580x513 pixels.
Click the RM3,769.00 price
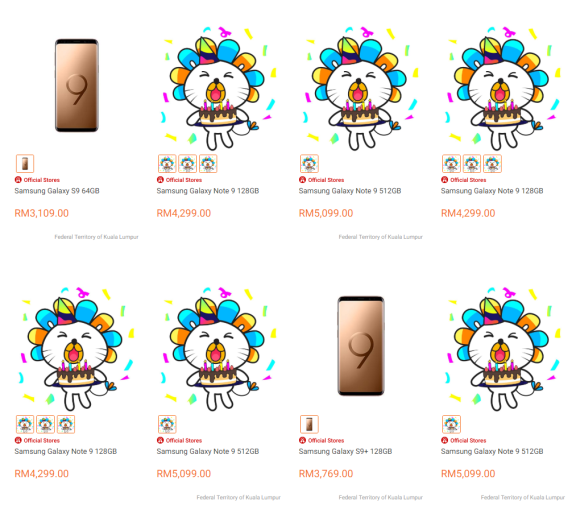pos(326,474)
